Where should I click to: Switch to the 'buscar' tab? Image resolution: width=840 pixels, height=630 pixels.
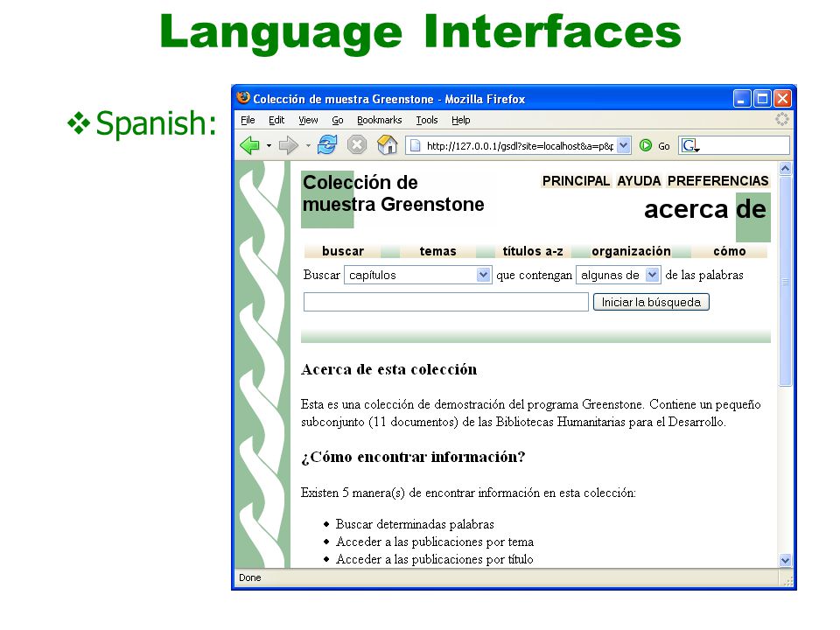[343, 251]
